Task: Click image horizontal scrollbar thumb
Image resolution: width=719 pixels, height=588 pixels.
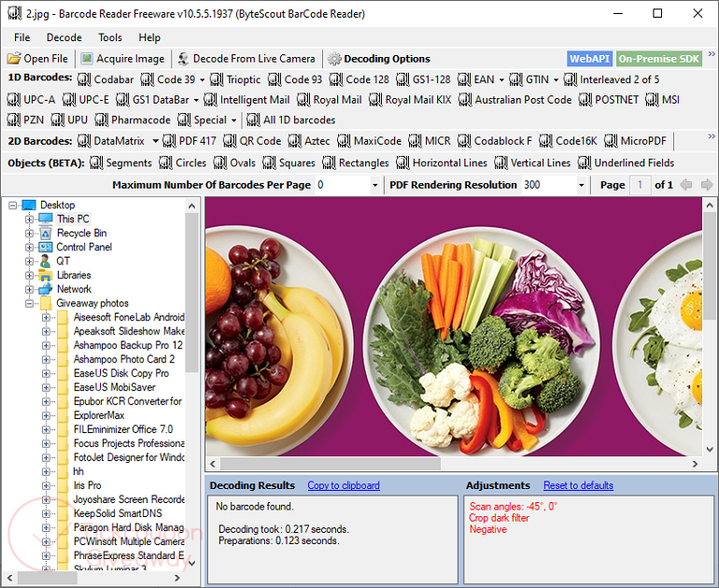Action: [x=331, y=464]
